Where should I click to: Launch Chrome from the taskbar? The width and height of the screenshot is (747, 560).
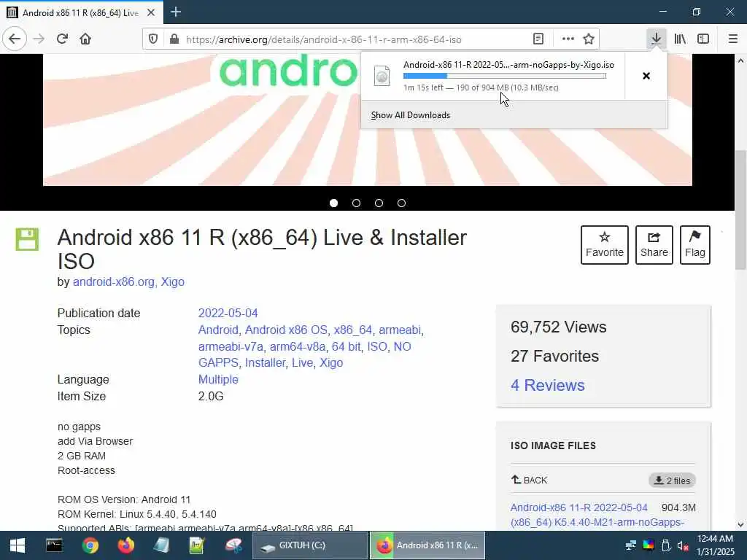90,545
